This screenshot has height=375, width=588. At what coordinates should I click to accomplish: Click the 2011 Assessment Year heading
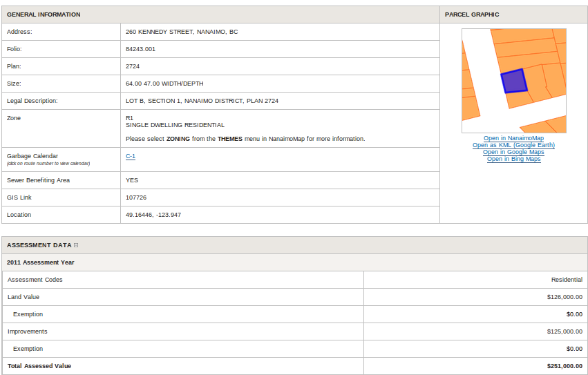tap(41, 262)
